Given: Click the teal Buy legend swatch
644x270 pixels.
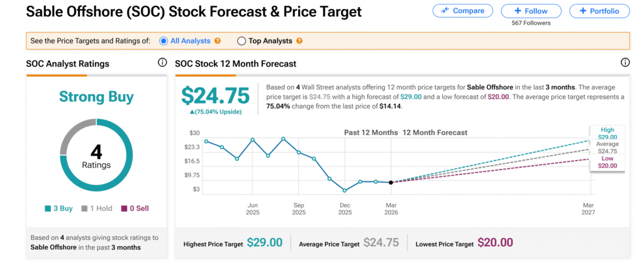Looking at the screenshot, I should (x=48, y=208).
